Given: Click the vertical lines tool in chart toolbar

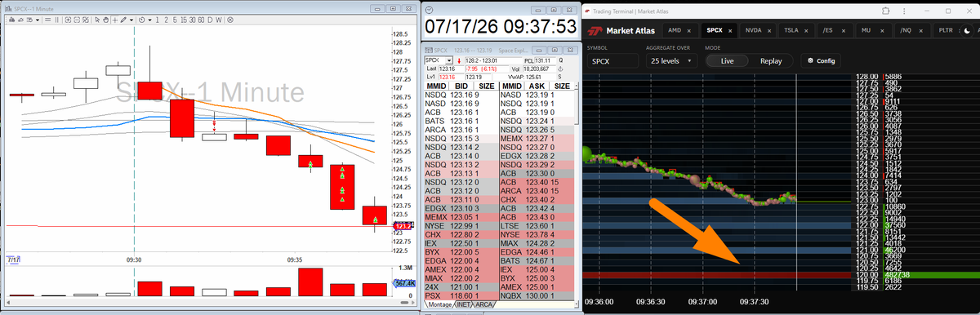Looking at the screenshot, I should 57,20.
